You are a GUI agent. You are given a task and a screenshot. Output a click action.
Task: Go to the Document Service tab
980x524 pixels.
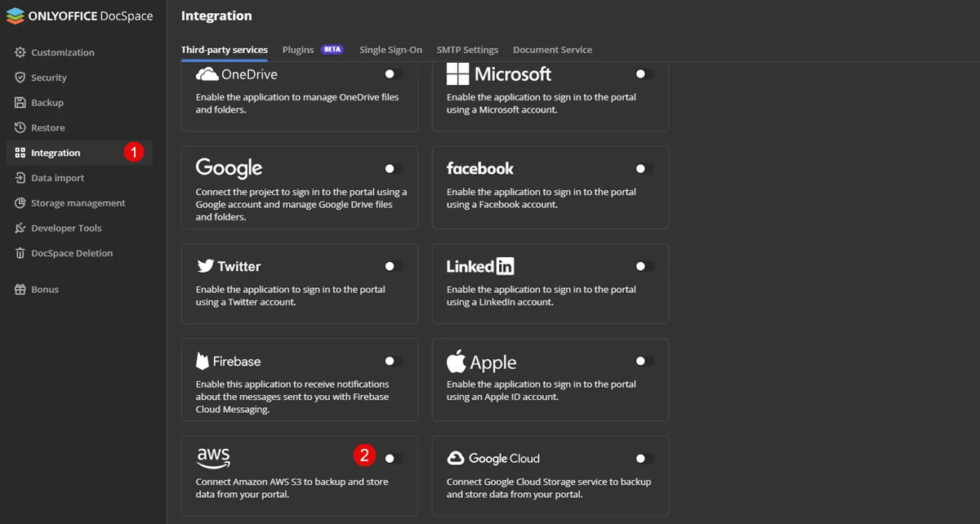click(553, 50)
